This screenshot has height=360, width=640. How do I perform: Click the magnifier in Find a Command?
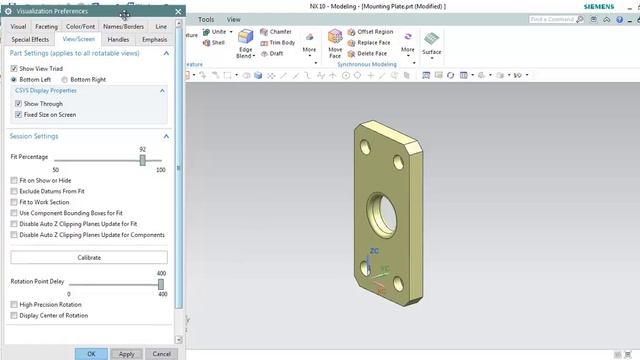(x=580, y=19)
